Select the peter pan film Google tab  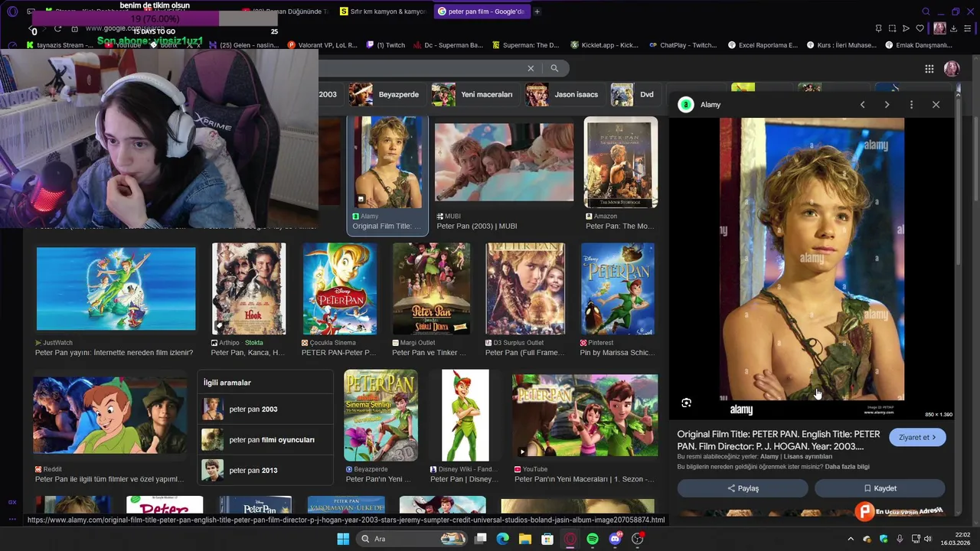point(480,11)
